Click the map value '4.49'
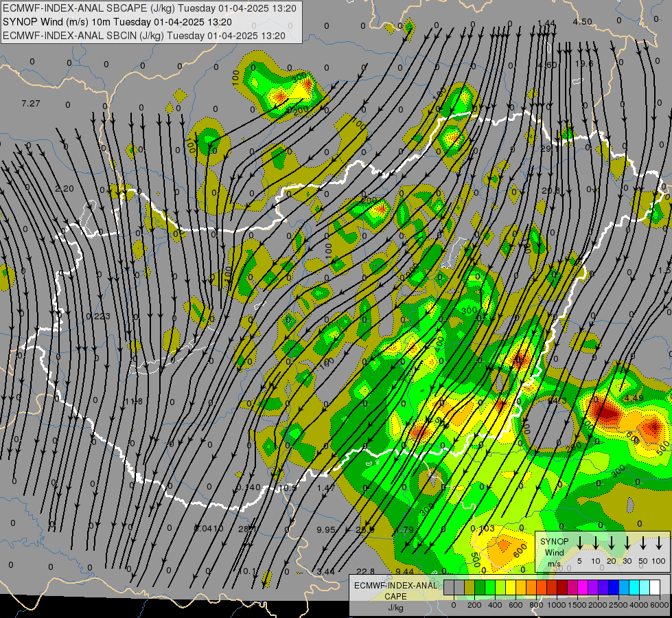Viewport: 672px width, 618px height. (x=634, y=398)
